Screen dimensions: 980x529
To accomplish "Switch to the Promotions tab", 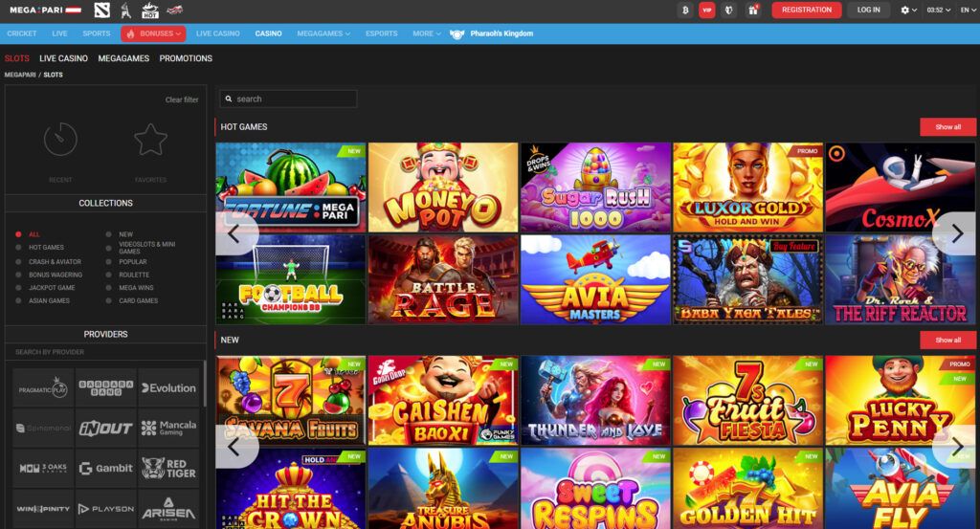I will click(x=186, y=58).
